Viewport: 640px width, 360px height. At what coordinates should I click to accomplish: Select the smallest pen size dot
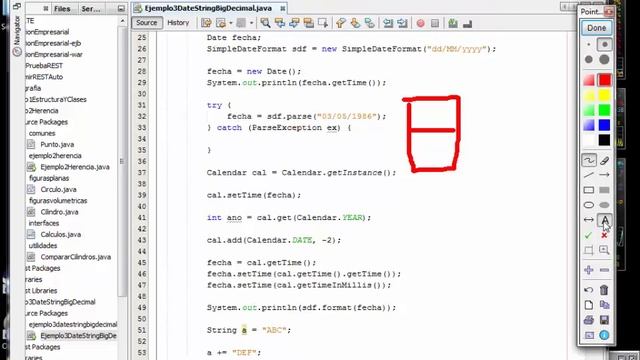tap(589, 44)
